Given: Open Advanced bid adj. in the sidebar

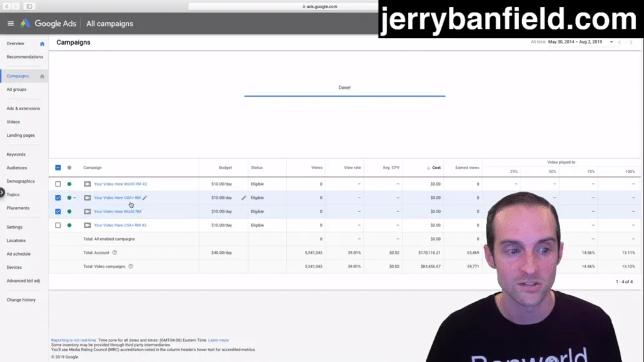Looking at the screenshot, I should pos(23,281).
